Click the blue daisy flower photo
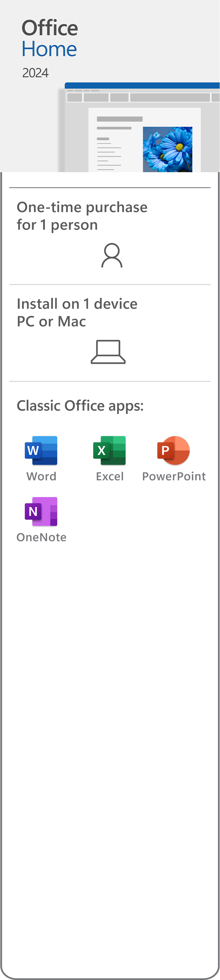Image resolution: width=220 pixels, height=980 pixels. click(167, 149)
